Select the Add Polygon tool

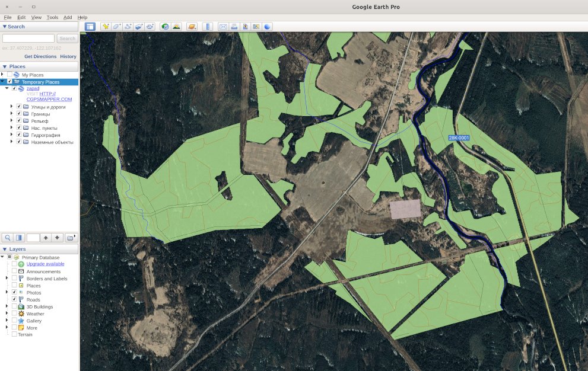[x=117, y=27]
